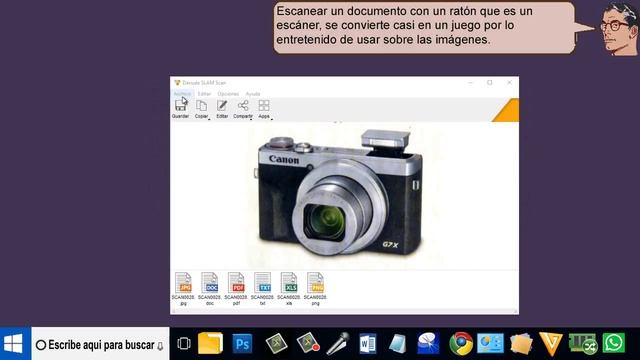640x360 pixels.
Task: Open the Ayuda menu
Action: click(253, 94)
